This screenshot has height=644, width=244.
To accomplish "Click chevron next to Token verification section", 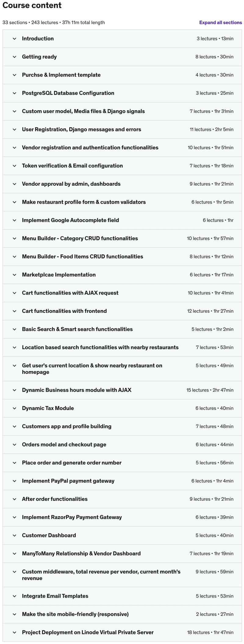I will point(14,166).
